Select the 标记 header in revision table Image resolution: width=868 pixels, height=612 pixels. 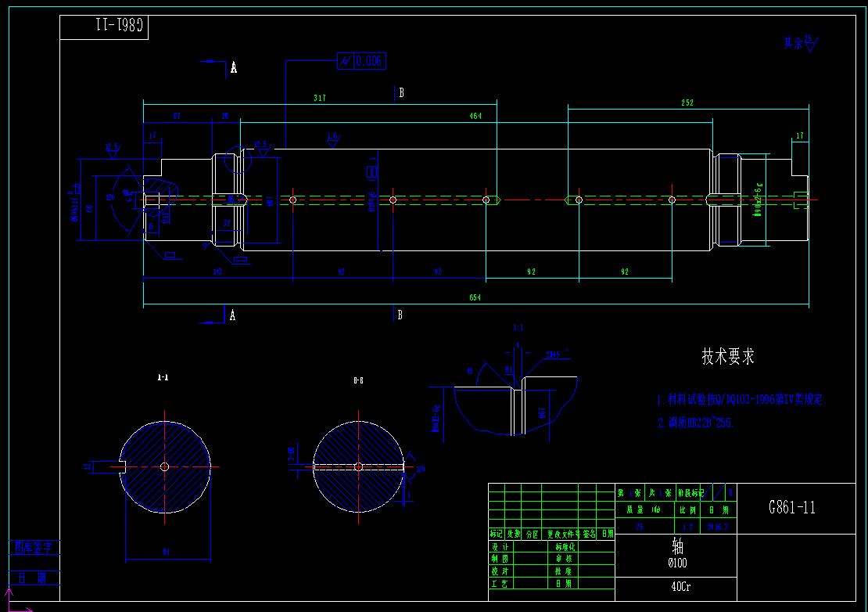pos(496,534)
